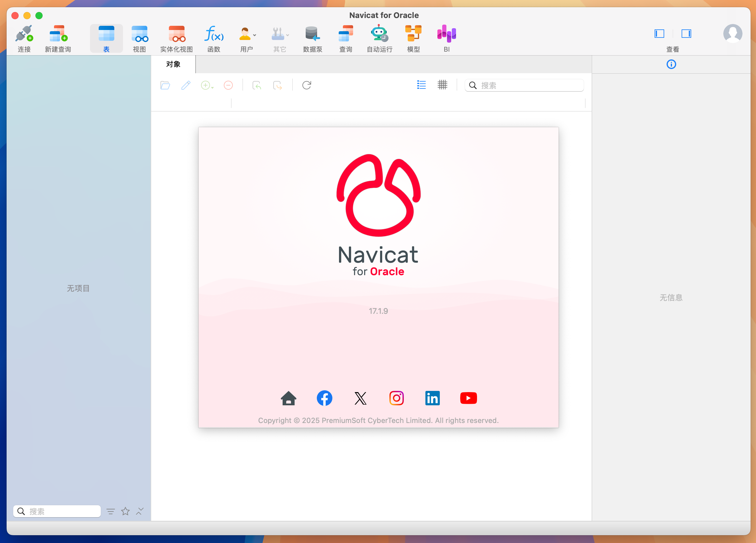Open the BI workspace

pyautogui.click(x=446, y=37)
